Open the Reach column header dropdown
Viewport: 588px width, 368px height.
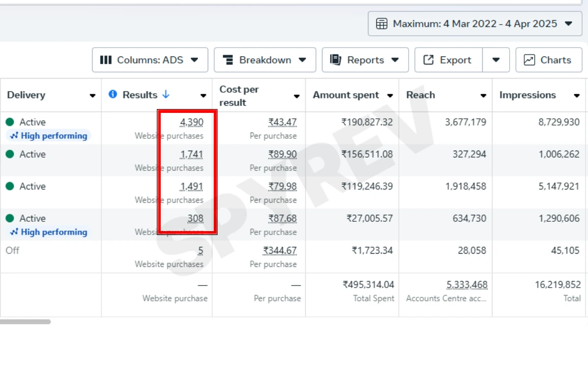tap(483, 96)
